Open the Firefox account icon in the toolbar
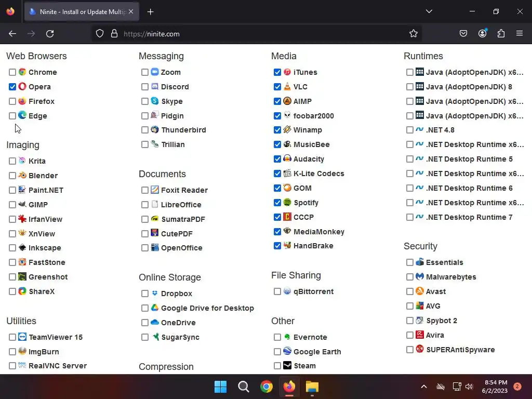 tap(482, 34)
